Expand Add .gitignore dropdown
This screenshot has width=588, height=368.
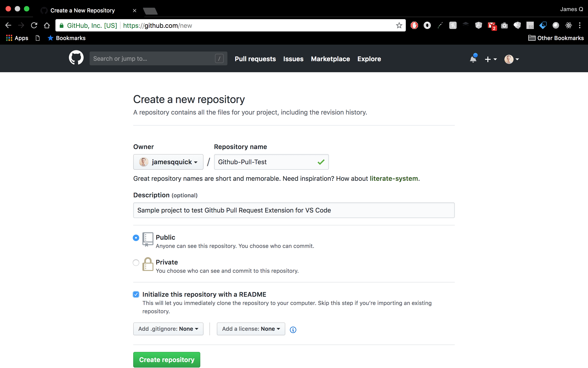[168, 329]
